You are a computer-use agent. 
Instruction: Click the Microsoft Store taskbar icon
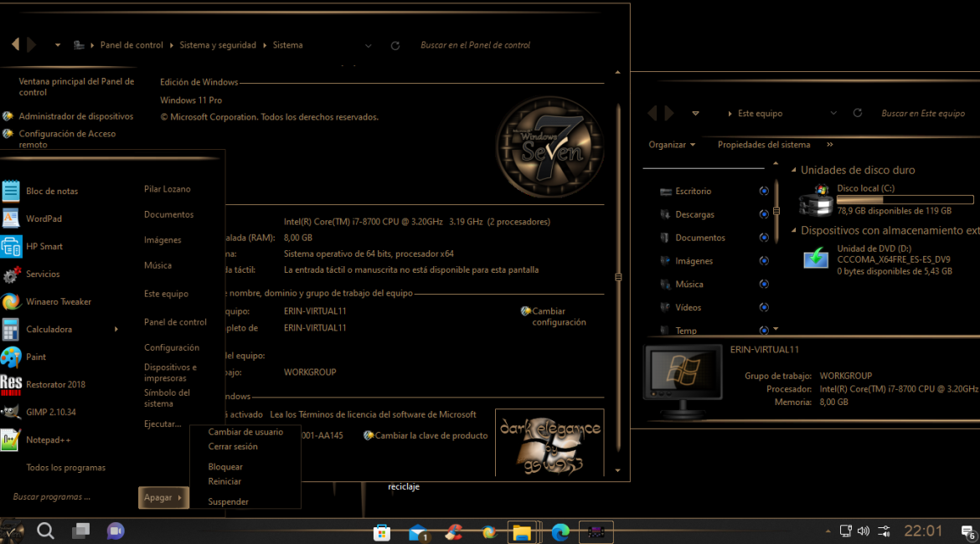382,532
